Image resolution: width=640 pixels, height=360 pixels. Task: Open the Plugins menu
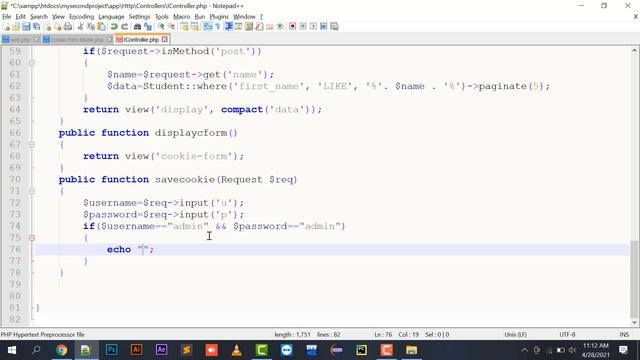(x=219, y=17)
